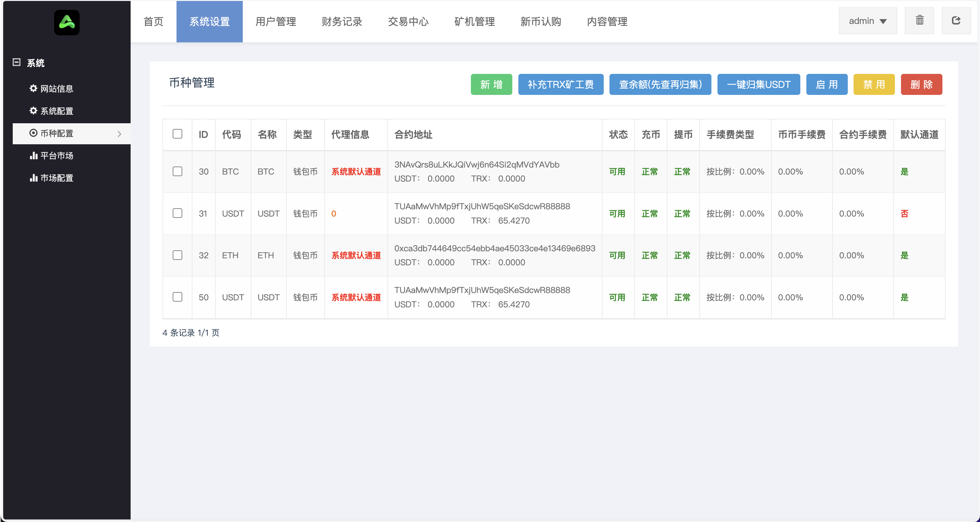Viewport: 980px width, 522px height.
Task: Click the trash icon in top right
Action: pos(920,20)
